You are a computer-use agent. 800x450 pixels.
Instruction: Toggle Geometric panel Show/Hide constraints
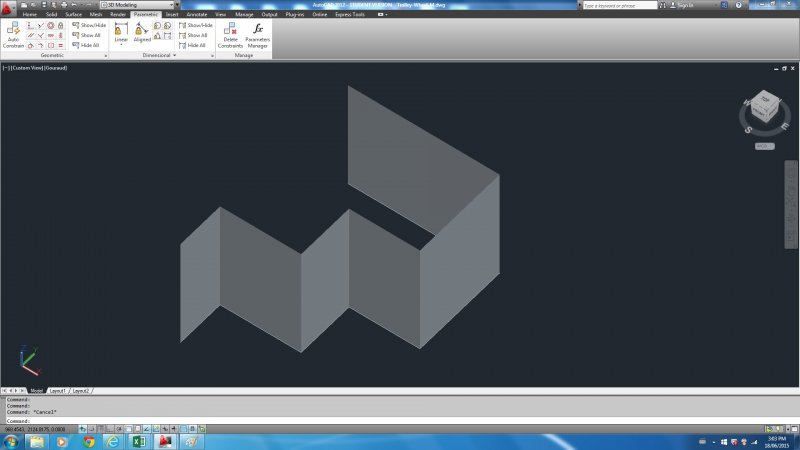(89, 25)
